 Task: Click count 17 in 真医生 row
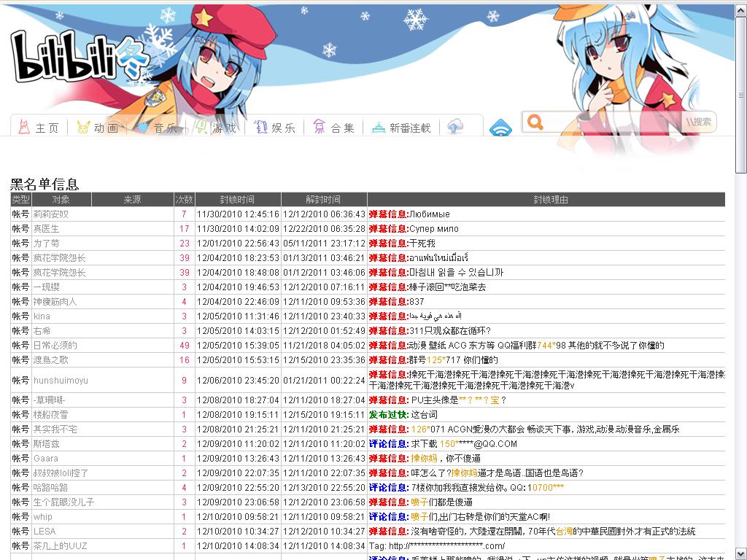(185, 229)
